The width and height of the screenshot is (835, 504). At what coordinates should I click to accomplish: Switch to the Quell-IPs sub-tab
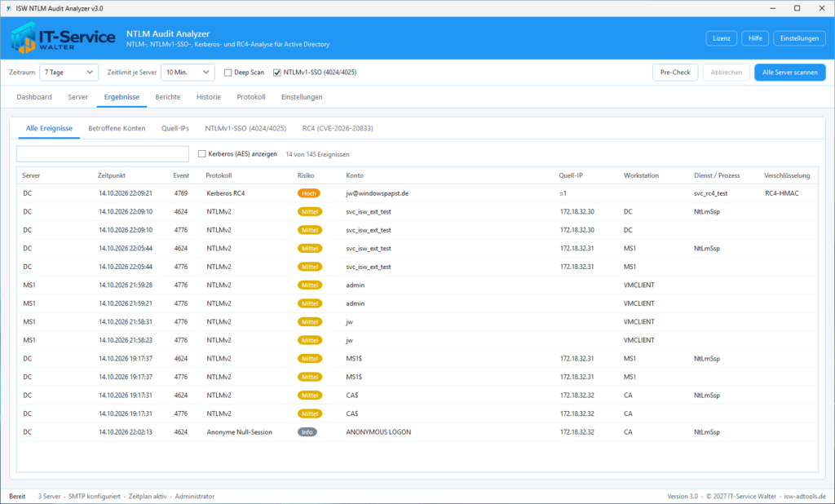(x=175, y=128)
